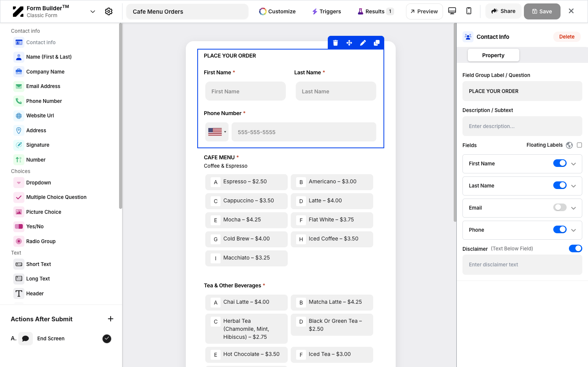Expand the Email field options
This screenshot has width=588, height=367.
click(574, 208)
